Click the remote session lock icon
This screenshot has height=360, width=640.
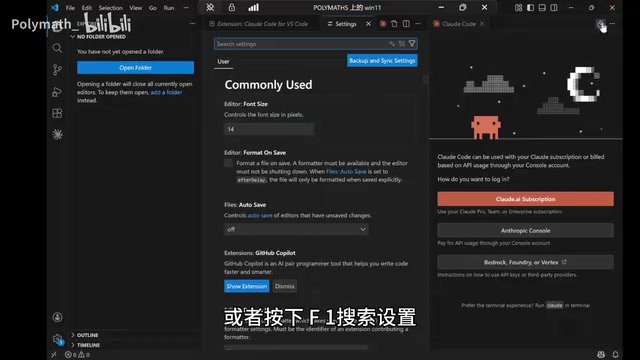(x=231, y=7)
